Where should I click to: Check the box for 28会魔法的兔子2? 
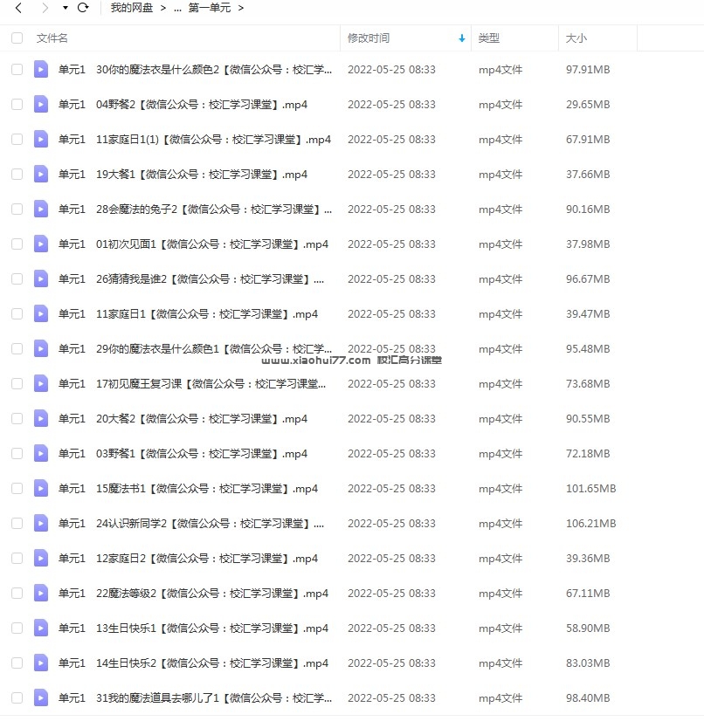tap(17, 209)
